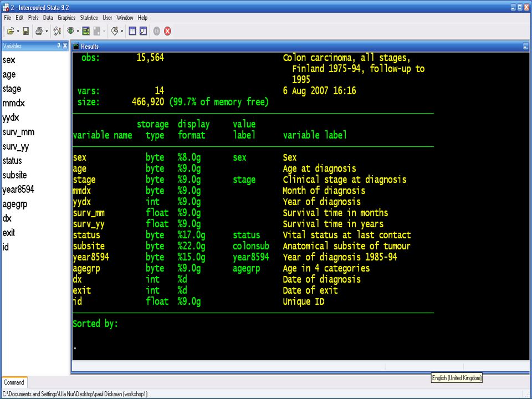Click the Results window title icon
The image size is (532, 399).
(x=76, y=46)
